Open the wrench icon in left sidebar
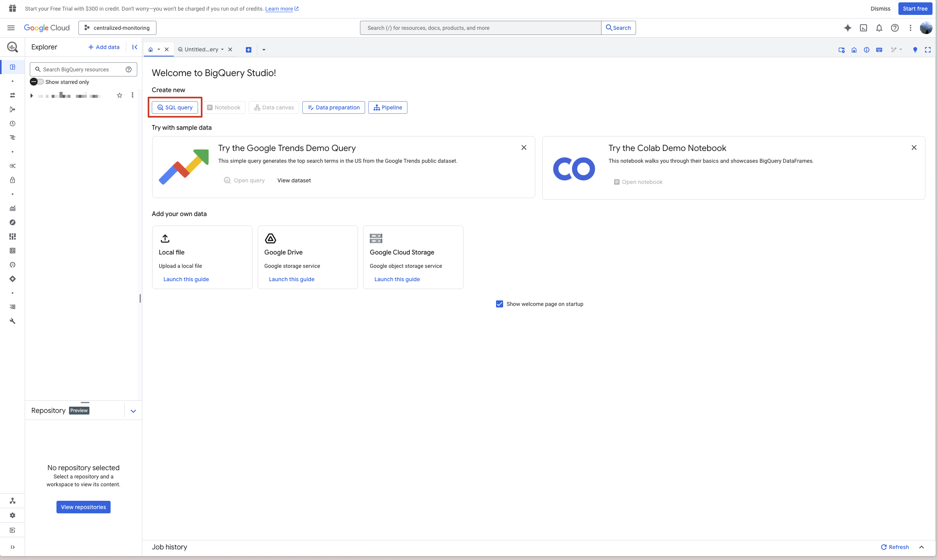 13,321
